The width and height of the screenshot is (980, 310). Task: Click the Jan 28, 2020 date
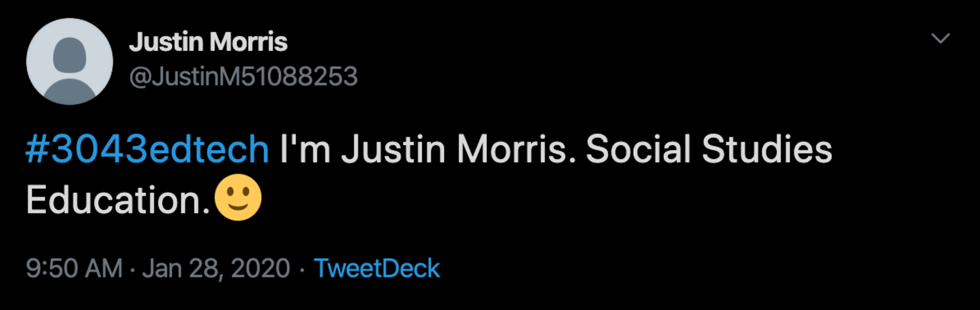coord(216,268)
